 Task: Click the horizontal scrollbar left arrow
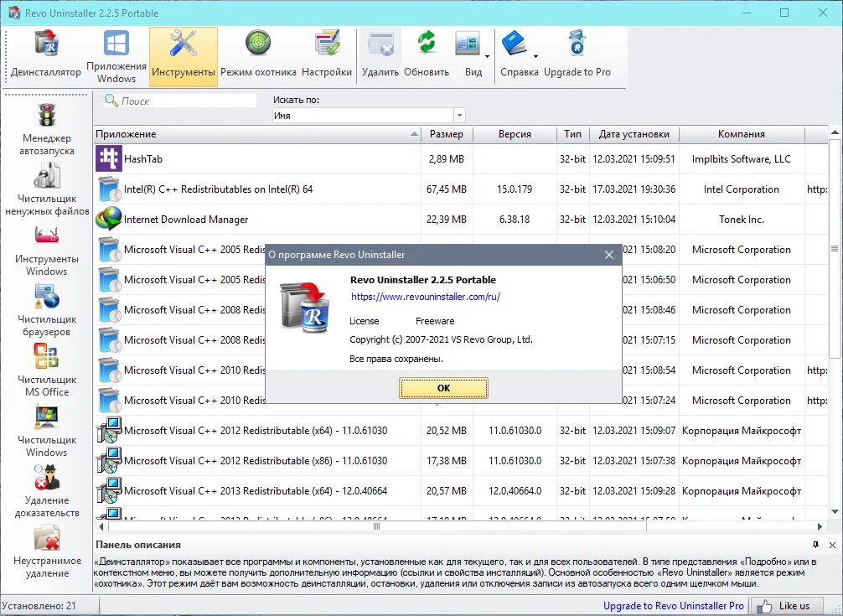pyautogui.click(x=101, y=527)
